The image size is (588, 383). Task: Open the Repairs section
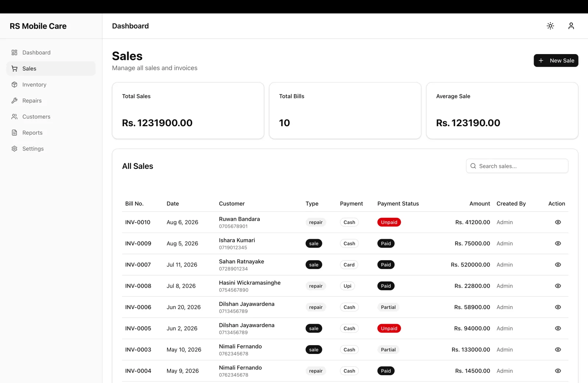point(51,100)
